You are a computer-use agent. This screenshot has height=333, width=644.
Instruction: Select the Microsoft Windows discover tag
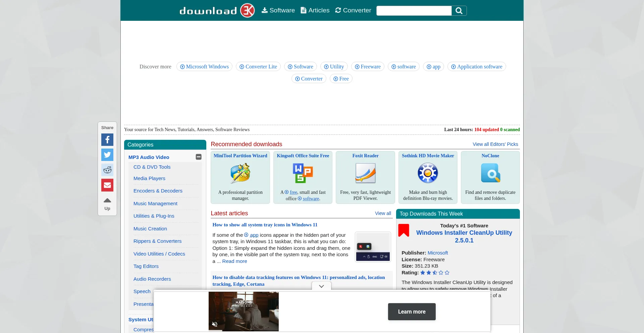click(204, 66)
